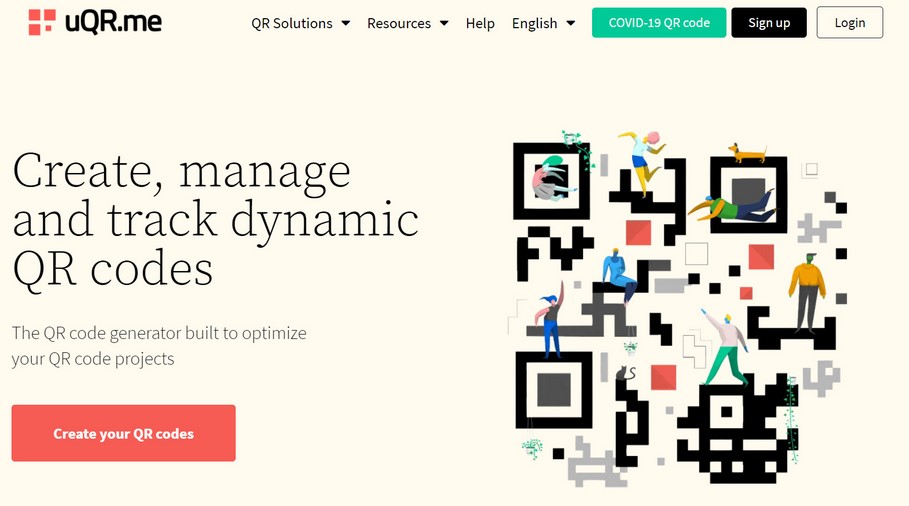909x506 pixels.
Task: Expand the Resources dropdown arrow
Action: (x=443, y=23)
